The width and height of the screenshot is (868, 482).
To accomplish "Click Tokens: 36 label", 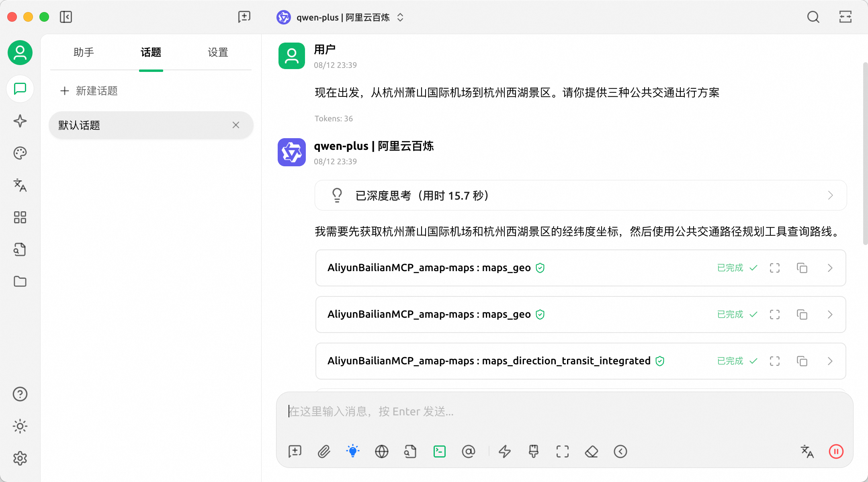I will [x=334, y=118].
